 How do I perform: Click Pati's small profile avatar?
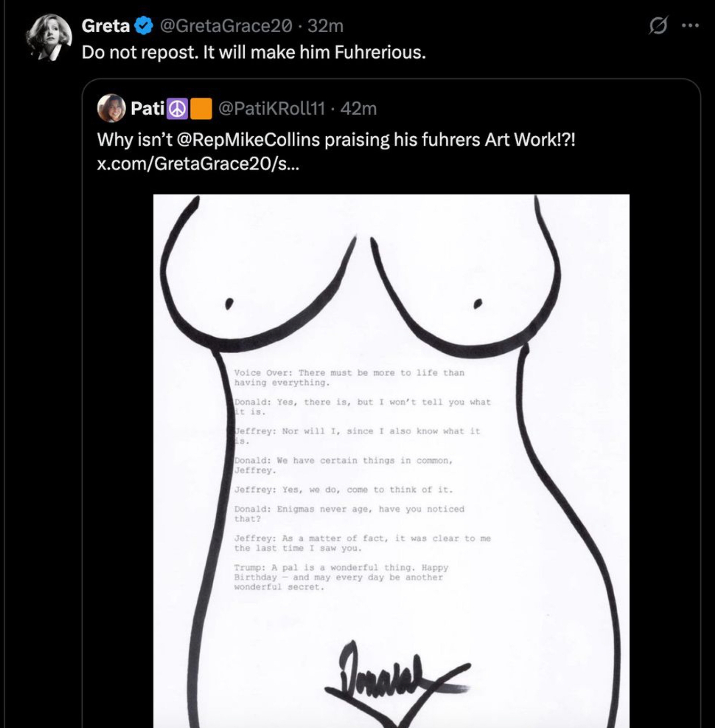click(x=111, y=108)
